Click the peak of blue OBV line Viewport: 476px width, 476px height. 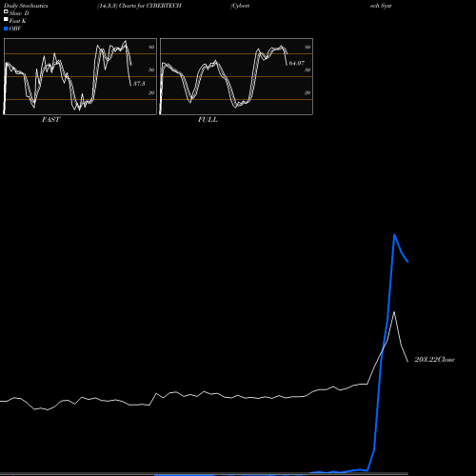click(x=394, y=234)
